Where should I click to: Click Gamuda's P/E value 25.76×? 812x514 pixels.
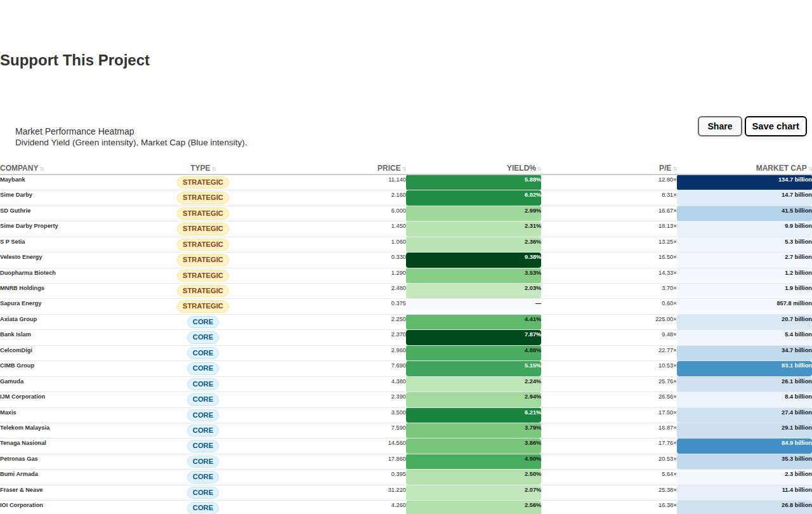pyautogui.click(x=667, y=381)
